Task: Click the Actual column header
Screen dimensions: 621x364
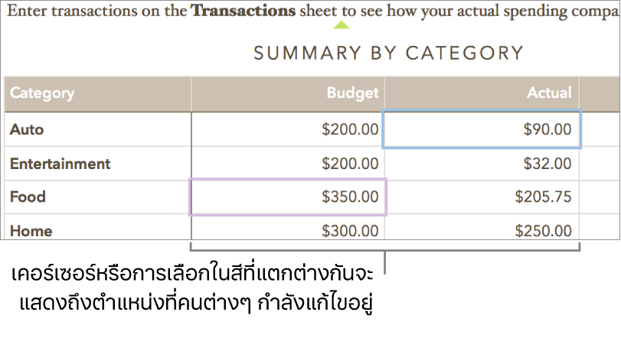Action: coord(482,94)
